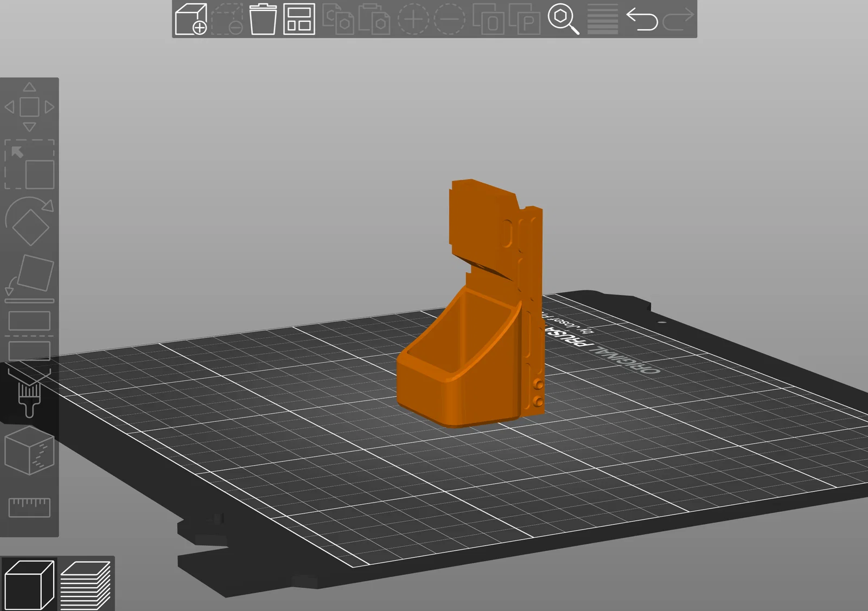
Task: Arrange objects on the bed
Action: tap(299, 19)
